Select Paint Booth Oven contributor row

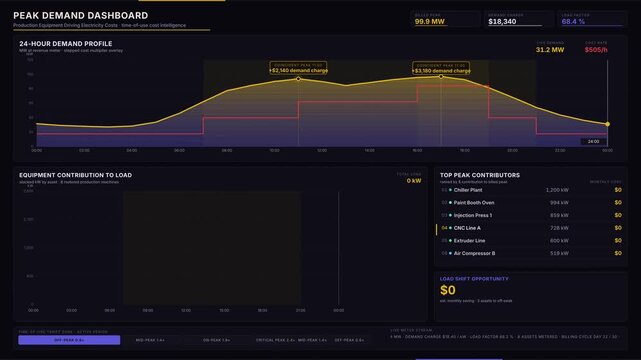pos(531,203)
